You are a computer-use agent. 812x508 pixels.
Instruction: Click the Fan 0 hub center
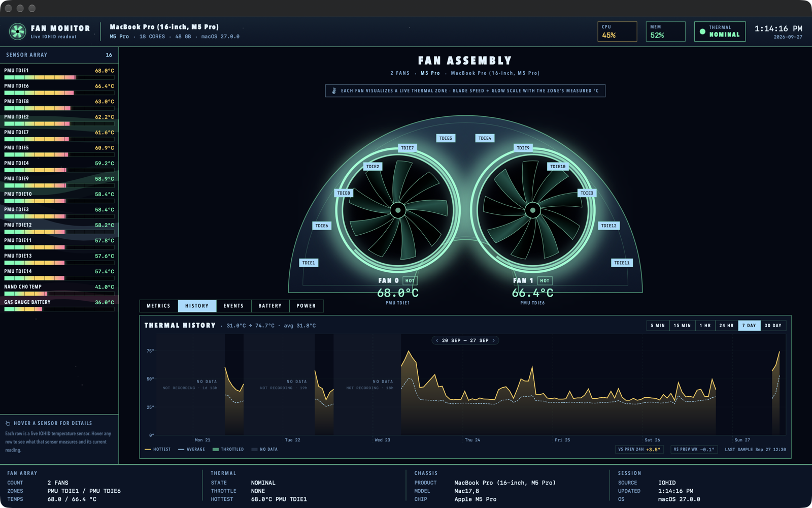(398, 210)
